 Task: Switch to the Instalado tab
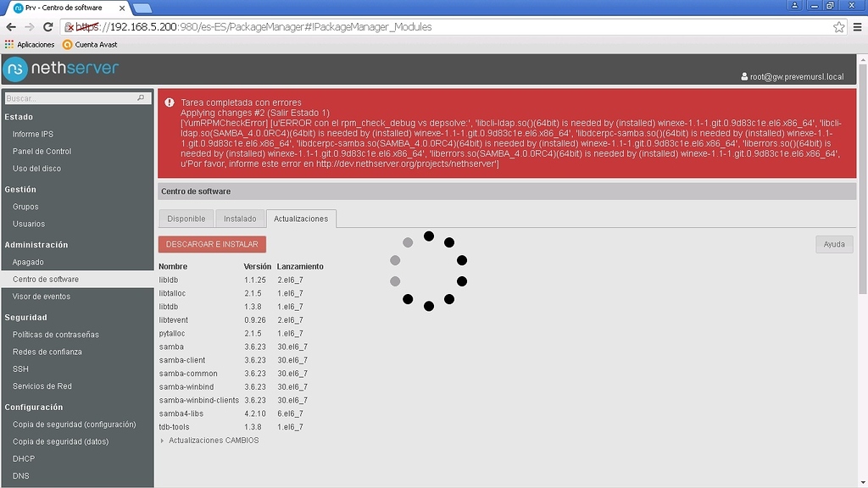click(x=240, y=218)
